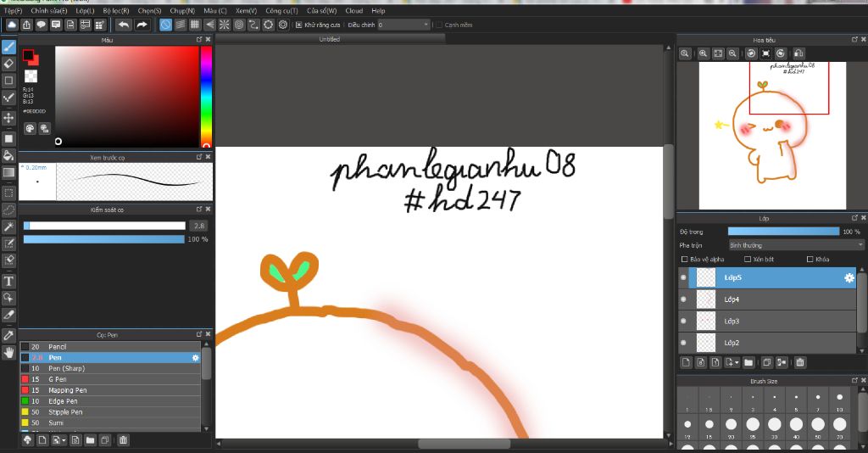Select the Pencil brush
Screen dimensions: 868x453
[x=110, y=347]
